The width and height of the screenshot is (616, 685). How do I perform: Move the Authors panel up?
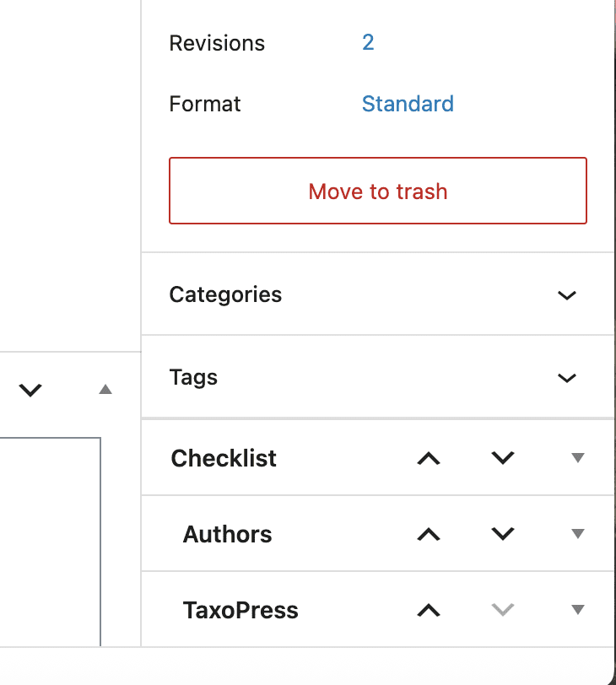click(429, 534)
